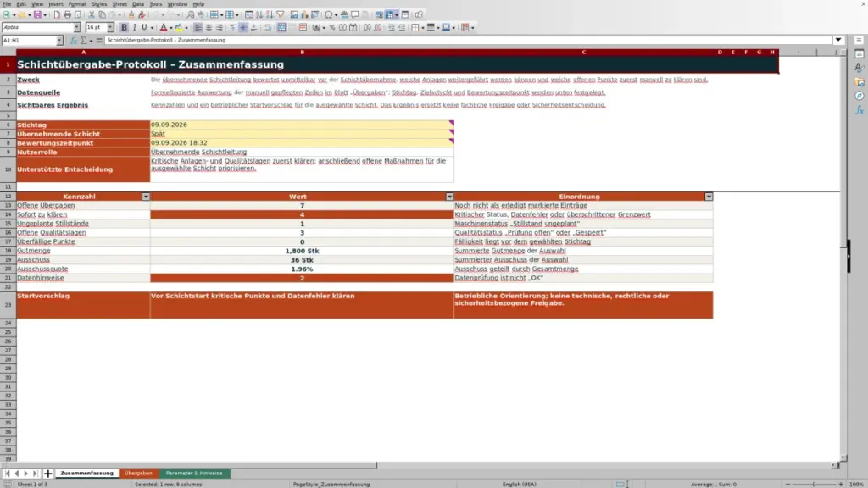Screen dimensions: 868x488
Task: Center text horizontally
Action: 209,28
